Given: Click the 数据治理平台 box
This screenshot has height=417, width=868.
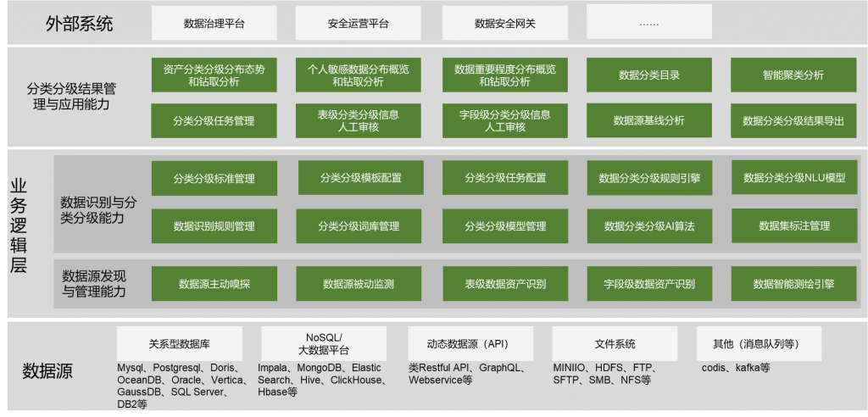Looking at the screenshot, I should (x=214, y=23).
